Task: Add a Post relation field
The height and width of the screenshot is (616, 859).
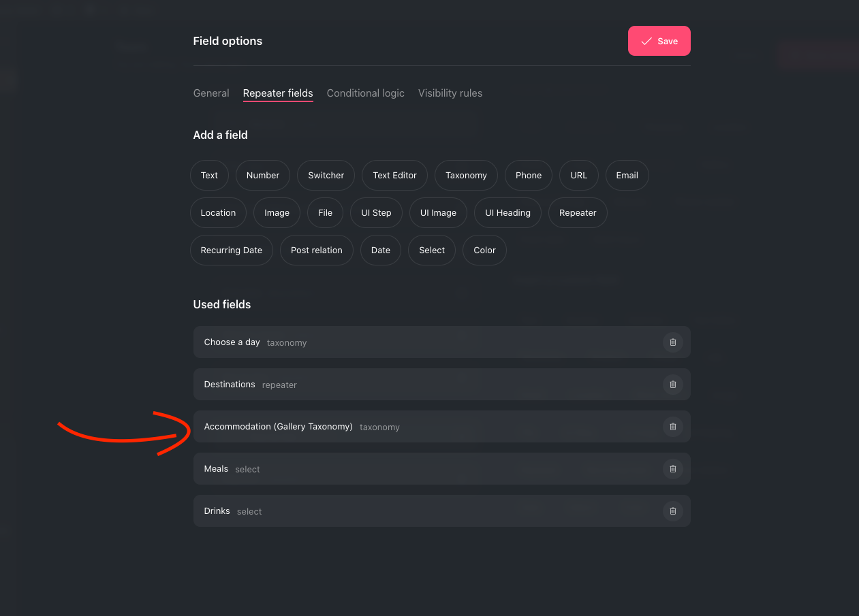Action: [316, 250]
